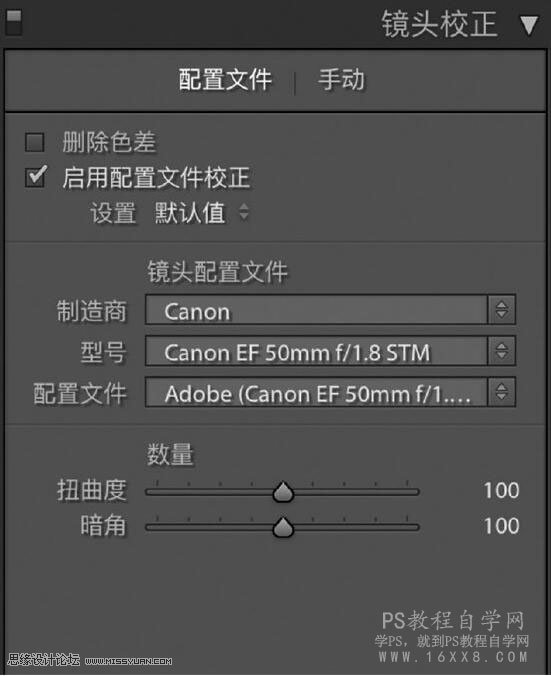Image resolution: width=551 pixels, height=676 pixels.
Task: Switch to the 配置文件 tab
Action: coord(225,80)
